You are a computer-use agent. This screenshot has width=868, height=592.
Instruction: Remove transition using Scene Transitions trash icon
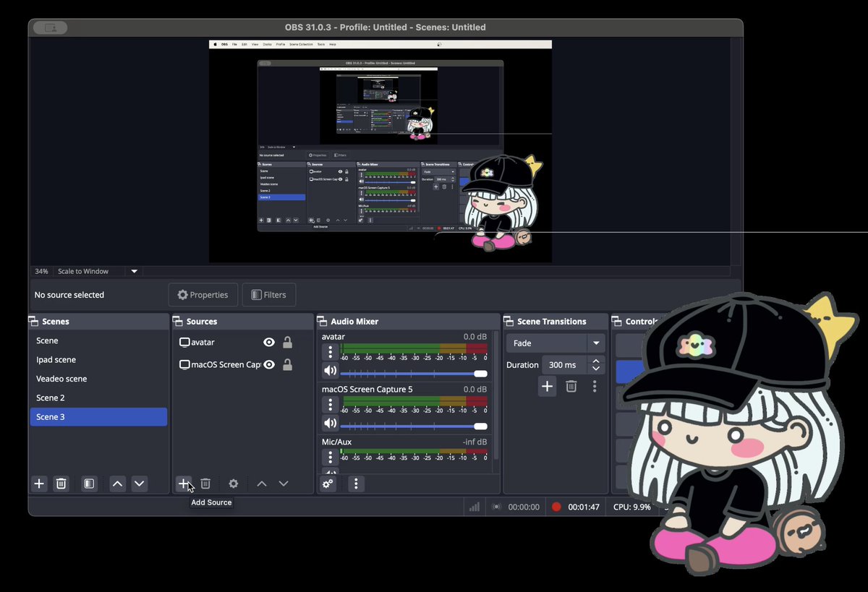click(571, 387)
